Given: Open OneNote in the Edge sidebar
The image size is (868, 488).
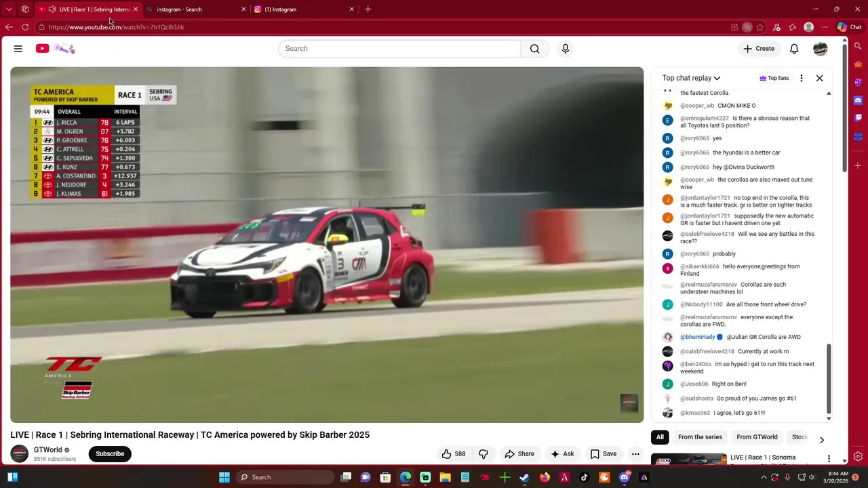Looking at the screenshot, I should (x=858, y=82).
